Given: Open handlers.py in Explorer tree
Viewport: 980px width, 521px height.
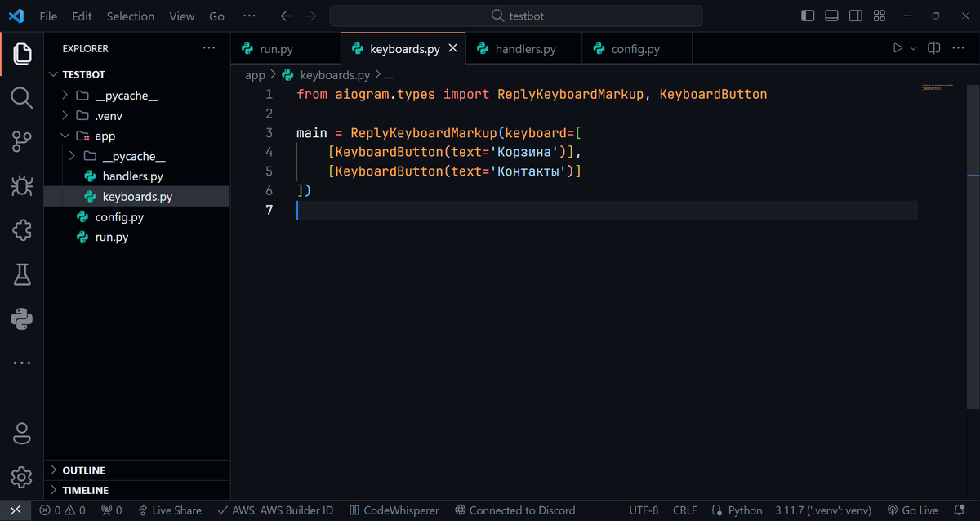Looking at the screenshot, I should pos(136,176).
